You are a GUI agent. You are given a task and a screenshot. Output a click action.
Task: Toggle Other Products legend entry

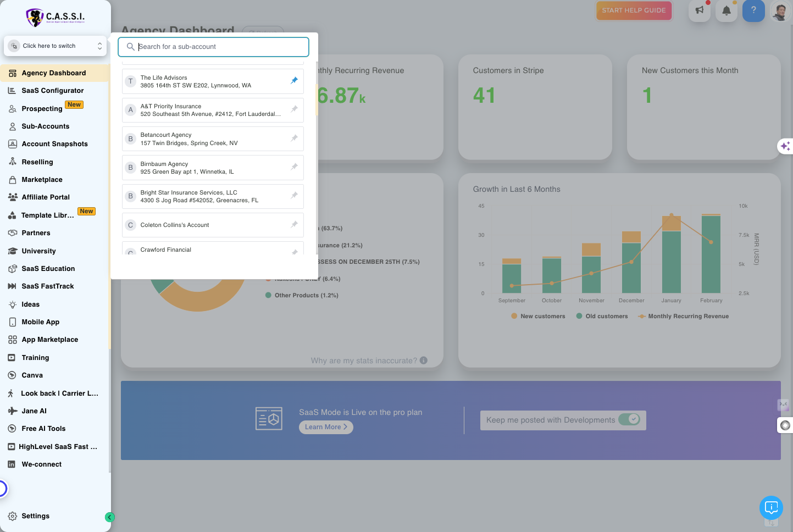coord(302,295)
